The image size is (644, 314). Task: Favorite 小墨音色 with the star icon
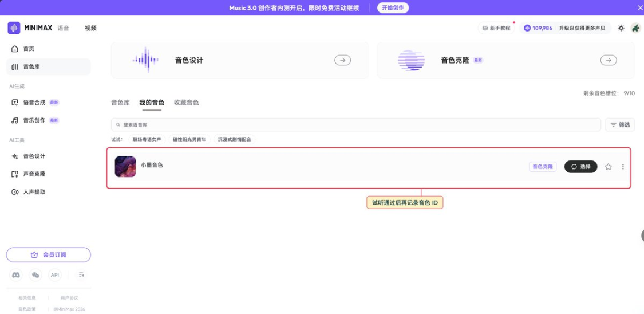click(x=609, y=166)
